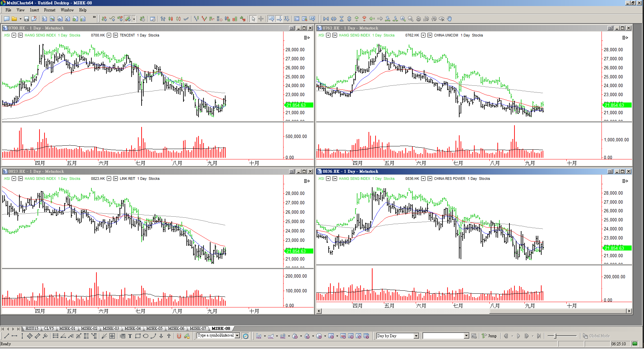Toggle the CHINA UNICOM series status switch
The width and height of the screenshot is (644, 354).
pos(430,35)
